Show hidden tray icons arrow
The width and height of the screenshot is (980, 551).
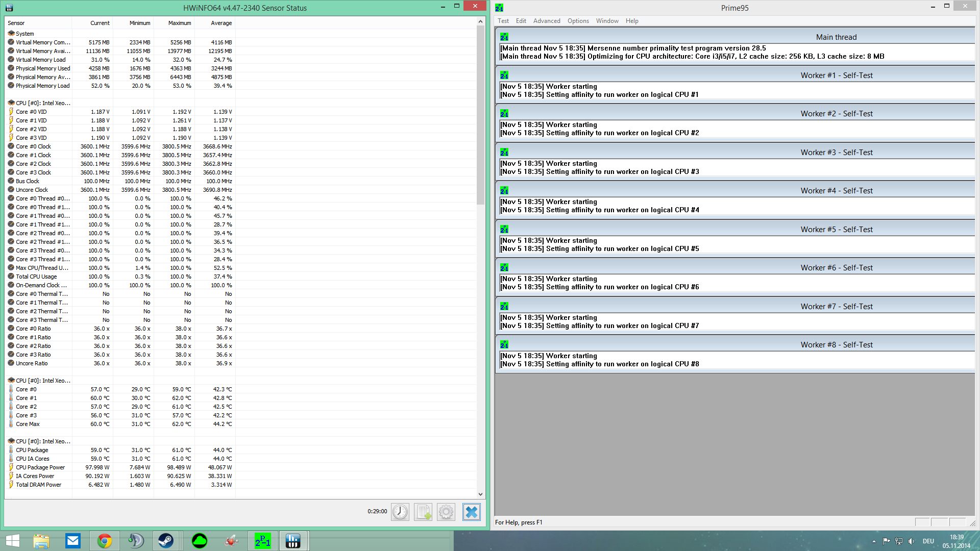point(874,541)
